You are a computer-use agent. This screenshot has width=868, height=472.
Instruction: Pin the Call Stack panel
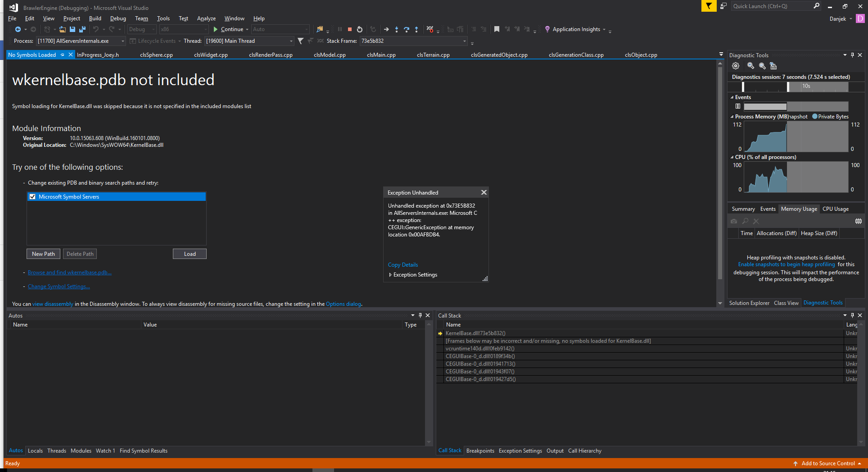[852, 315]
